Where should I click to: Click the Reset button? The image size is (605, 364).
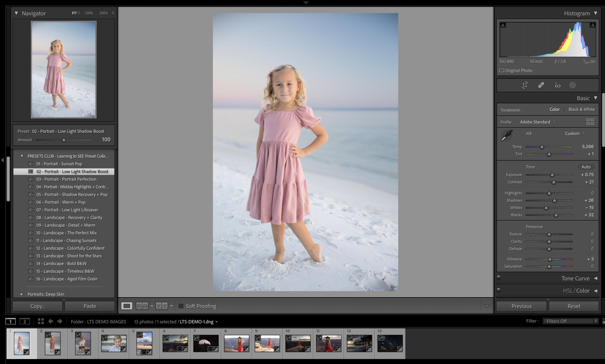pos(574,306)
